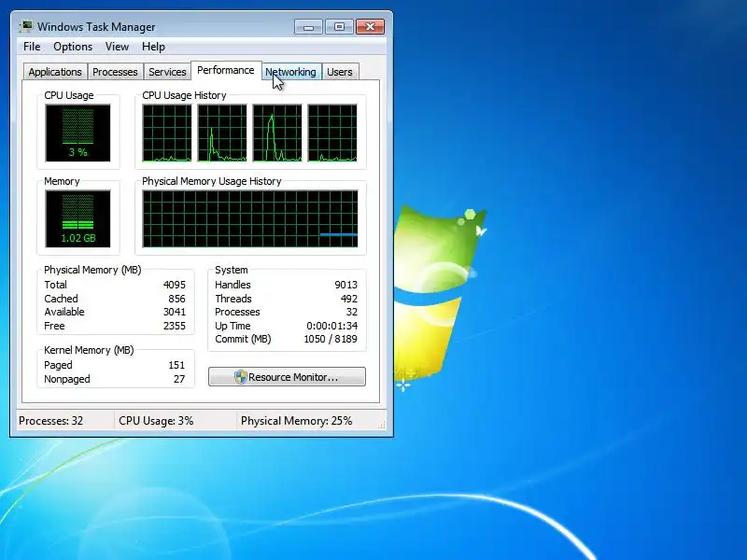Click the shield icon on Resource Monitor button
Viewport: 747px width, 560px height.
pyautogui.click(x=241, y=377)
